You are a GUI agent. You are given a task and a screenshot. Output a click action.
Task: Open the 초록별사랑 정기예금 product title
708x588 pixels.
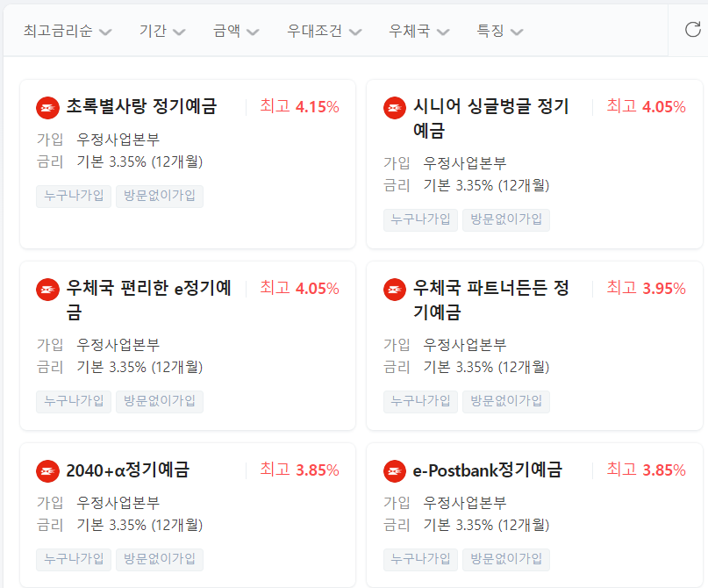coord(142,106)
